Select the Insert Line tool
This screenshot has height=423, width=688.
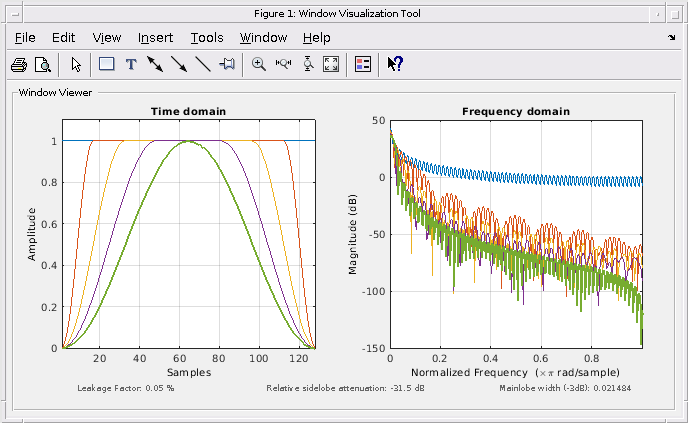click(x=203, y=64)
